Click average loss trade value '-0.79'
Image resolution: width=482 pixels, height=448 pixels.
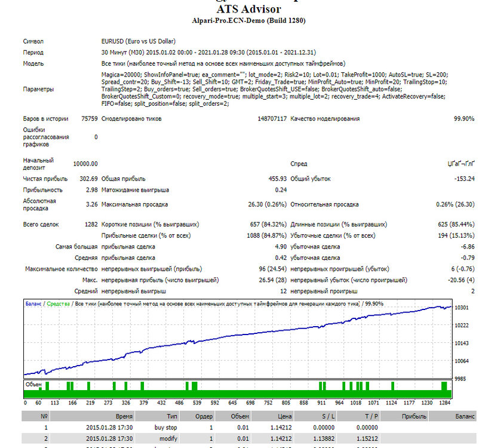click(468, 257)
